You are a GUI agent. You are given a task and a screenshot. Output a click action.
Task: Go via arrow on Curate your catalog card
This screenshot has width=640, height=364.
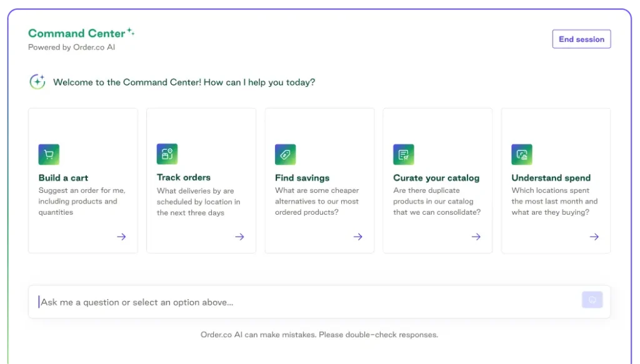[x=476, y=237]
